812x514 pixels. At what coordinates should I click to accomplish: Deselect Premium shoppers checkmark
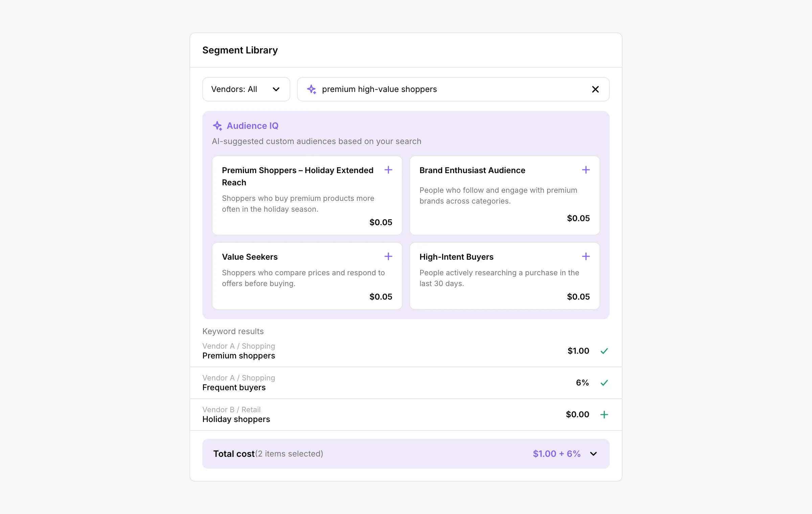click(x=604, y=351)
